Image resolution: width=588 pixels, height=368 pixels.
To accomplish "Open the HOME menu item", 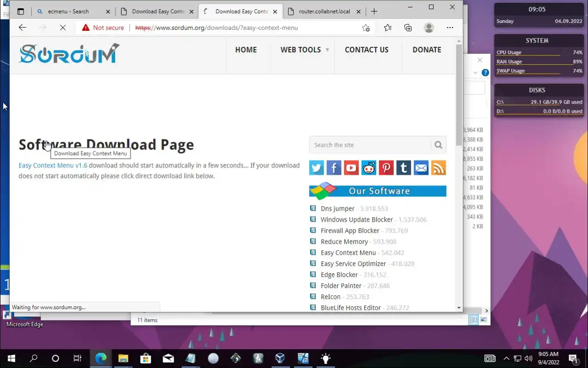I will (246, 50).
